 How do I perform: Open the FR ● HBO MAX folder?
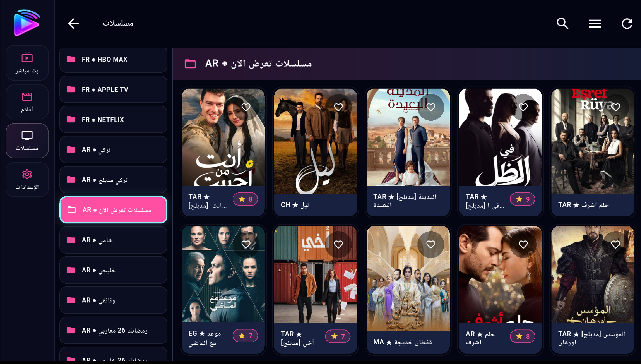(113, 59)
